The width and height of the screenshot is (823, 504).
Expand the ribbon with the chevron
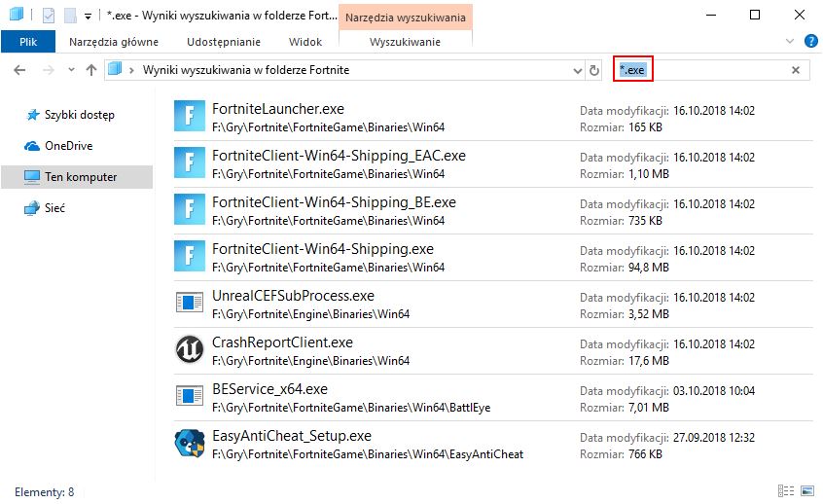[x=789, y=41]
